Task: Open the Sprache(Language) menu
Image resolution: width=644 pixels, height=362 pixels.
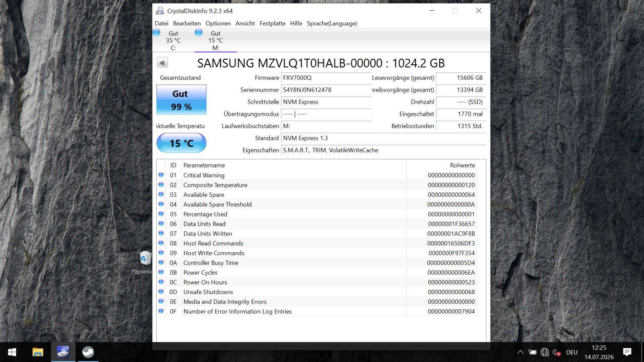Action: 332,23
